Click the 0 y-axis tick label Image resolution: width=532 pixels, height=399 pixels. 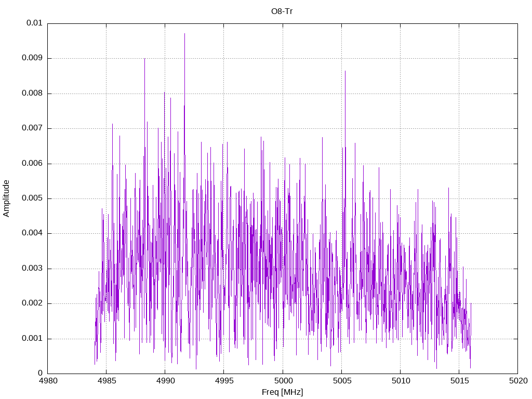point(41,374)
